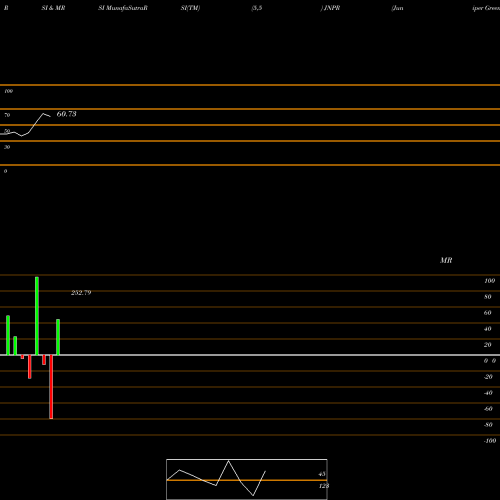500x500 pixels.
Task: Click the MR value label 252.79
Action: (81, 293)
